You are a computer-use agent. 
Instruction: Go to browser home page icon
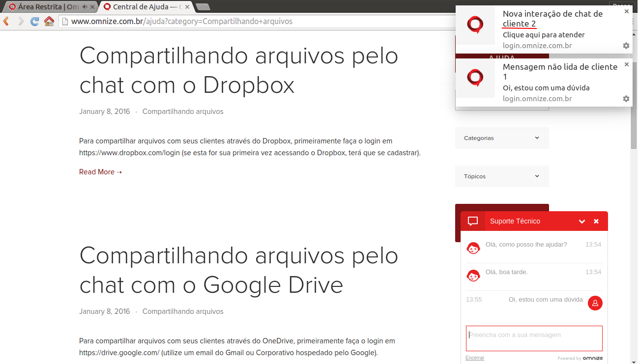tap(49, 22)
